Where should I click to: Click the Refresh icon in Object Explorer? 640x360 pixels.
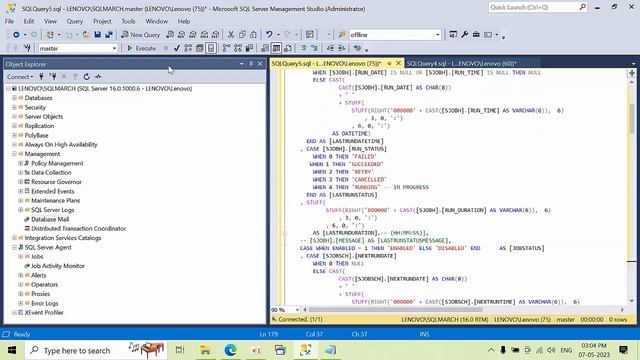point(87,77)
